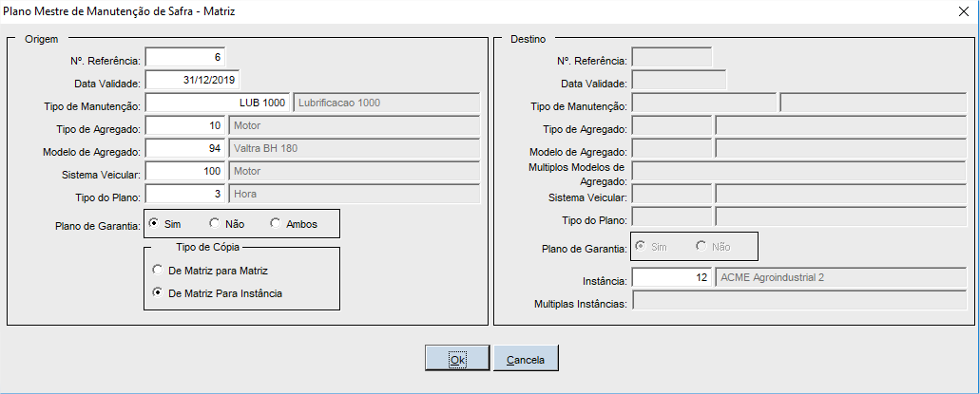
Task: Select Ambos for Plano de Garantia
Action: (x=276, y=224)
